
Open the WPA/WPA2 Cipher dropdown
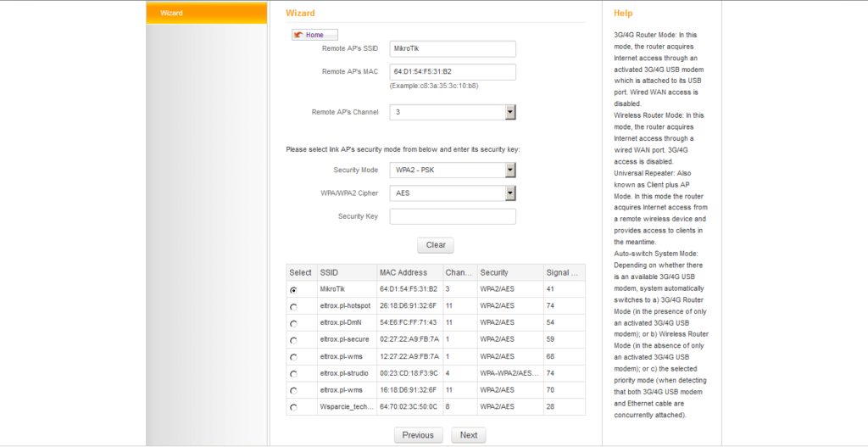click(453, 193)
